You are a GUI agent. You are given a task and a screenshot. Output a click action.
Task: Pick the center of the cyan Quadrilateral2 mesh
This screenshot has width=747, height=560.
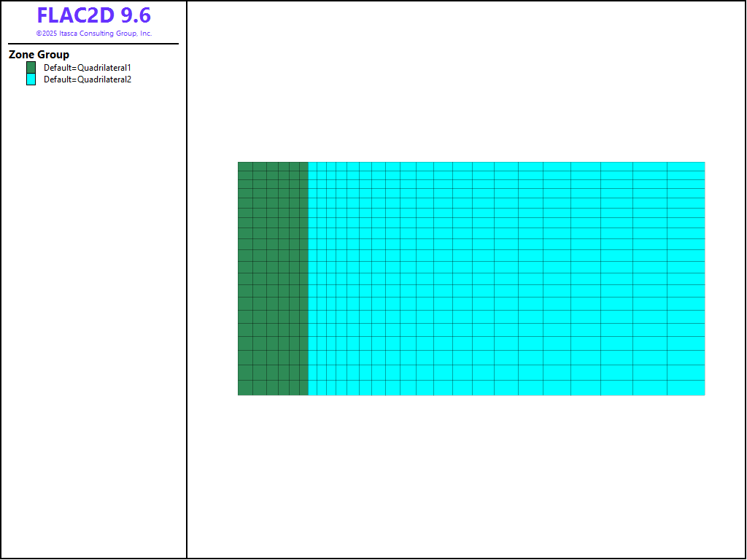(x=506, y=279)
